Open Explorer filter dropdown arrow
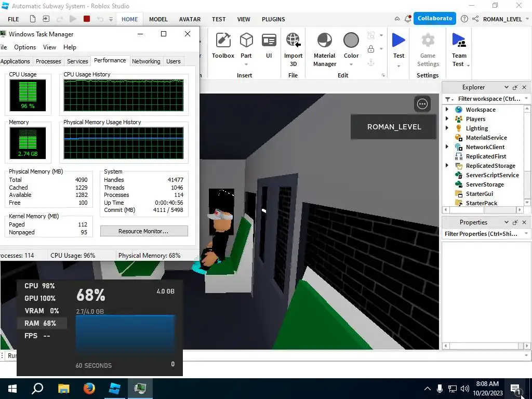 [526, 98]
